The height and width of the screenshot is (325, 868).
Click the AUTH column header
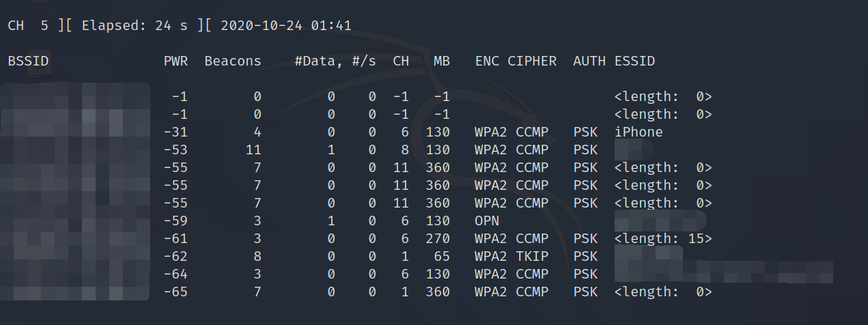[589, 61]
